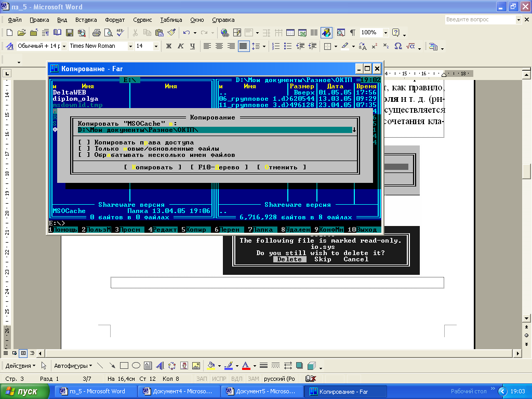
Task: Toggle italic (К) formatting
Action: click(x=180, y=46)
